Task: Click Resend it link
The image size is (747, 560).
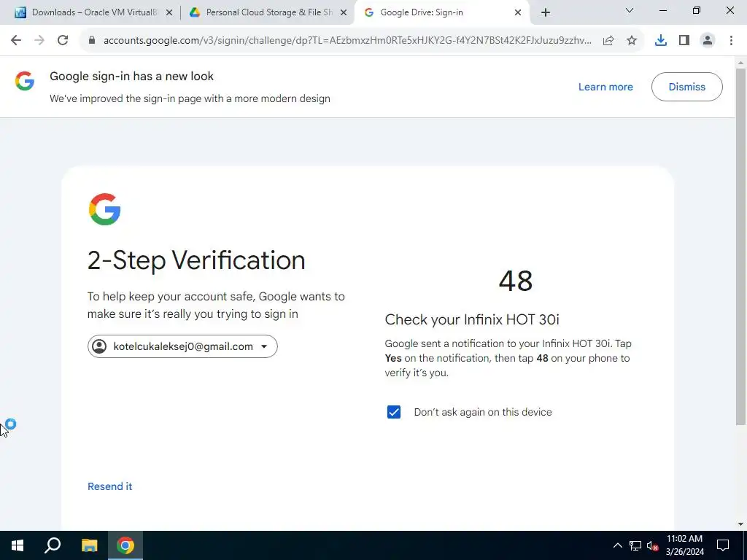Action: (x=109, y=486)
